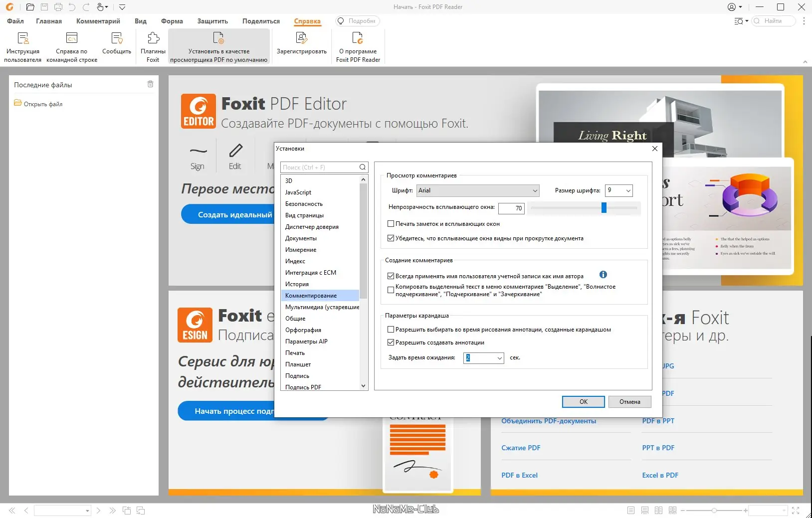Enable Копировать выделенный текст checkbox

coord(391,290)
